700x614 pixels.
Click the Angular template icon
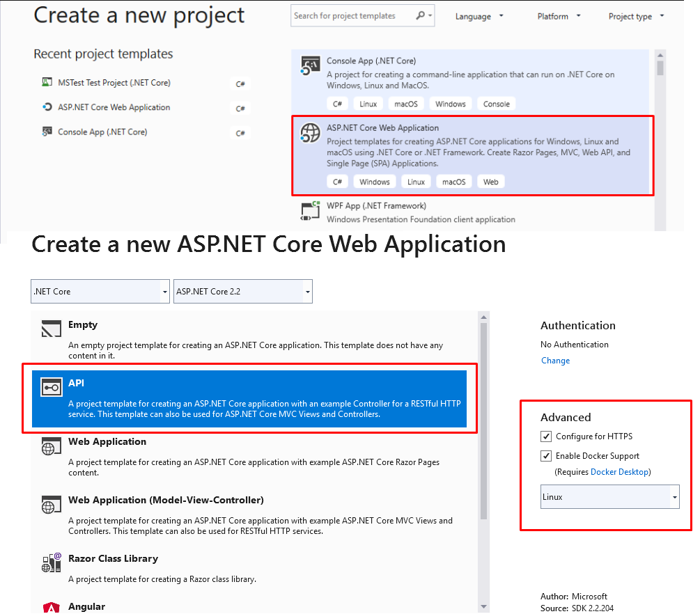point(52,608)
